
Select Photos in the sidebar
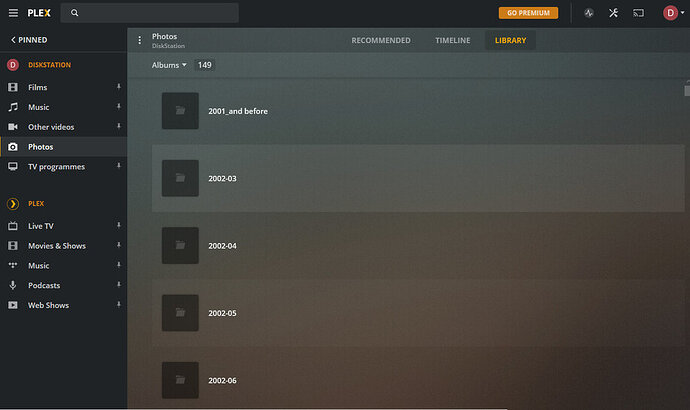63,146
